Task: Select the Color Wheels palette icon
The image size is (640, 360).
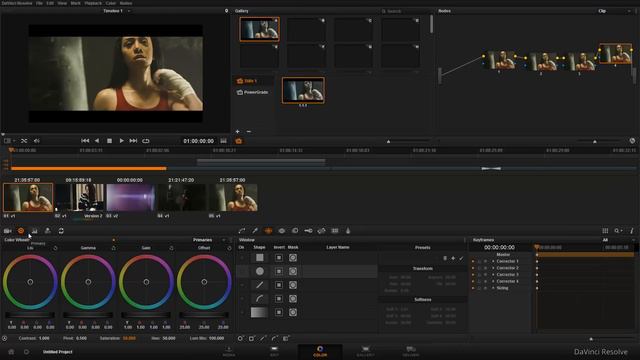Action: [x=21, y=231]
